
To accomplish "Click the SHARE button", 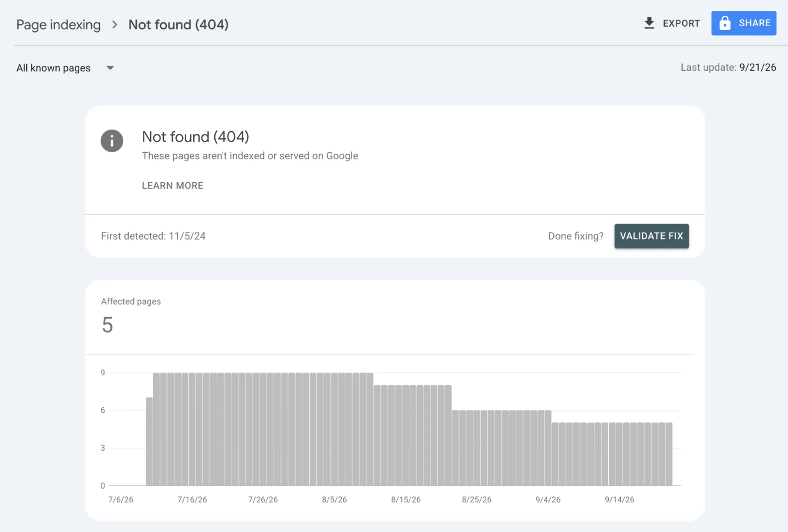I will pyautogui.click(x=744, y=23).
